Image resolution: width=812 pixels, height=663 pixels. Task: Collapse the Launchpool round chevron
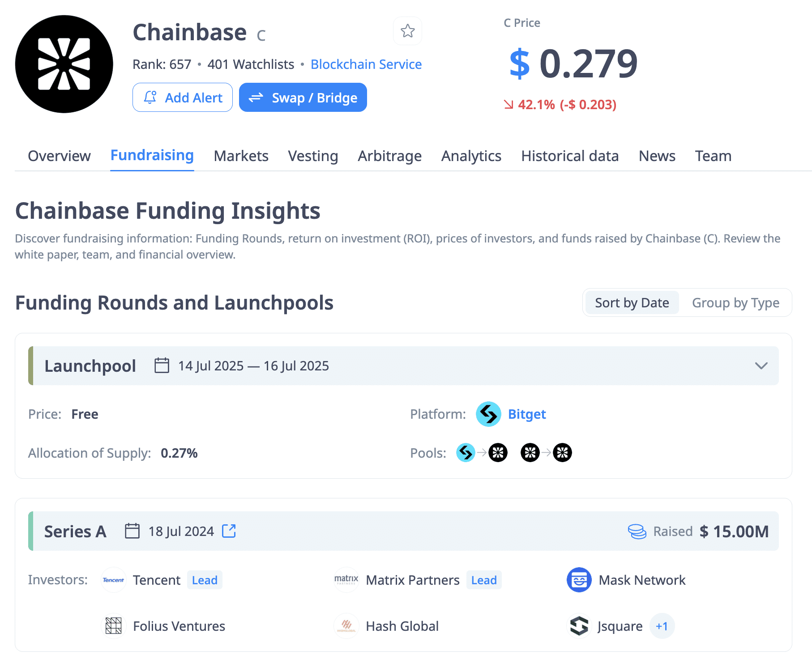(x=761, y=365)
